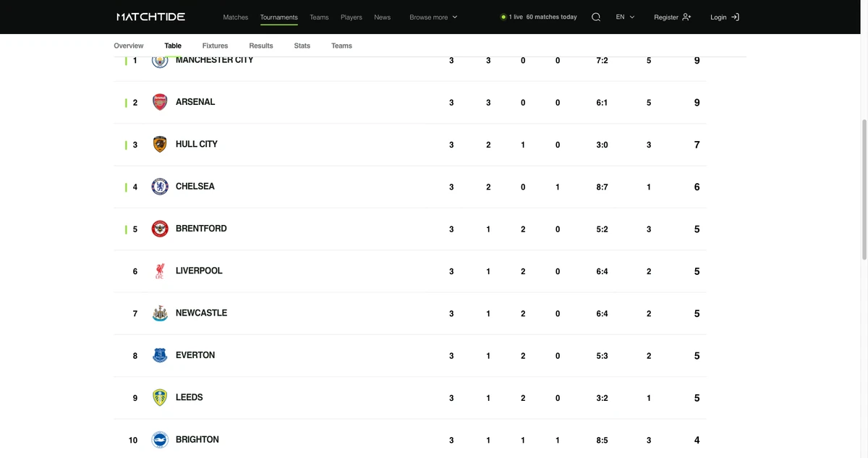The image size is (868, 458).
Task: Click the Newcastle club crest
Action: [160, 313]
